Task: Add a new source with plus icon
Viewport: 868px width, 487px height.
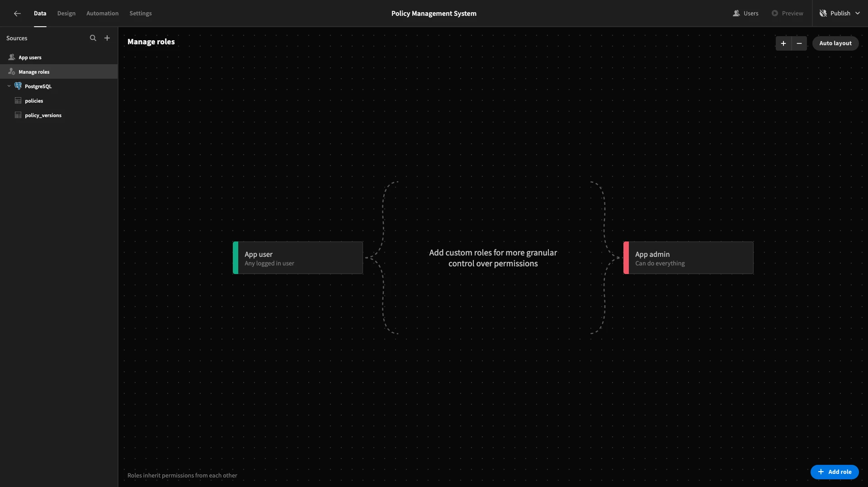Action: 107,38
